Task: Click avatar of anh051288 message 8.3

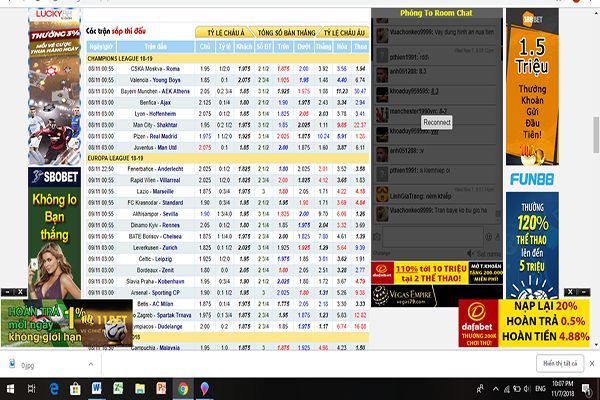Action: (x=382, y=75)
